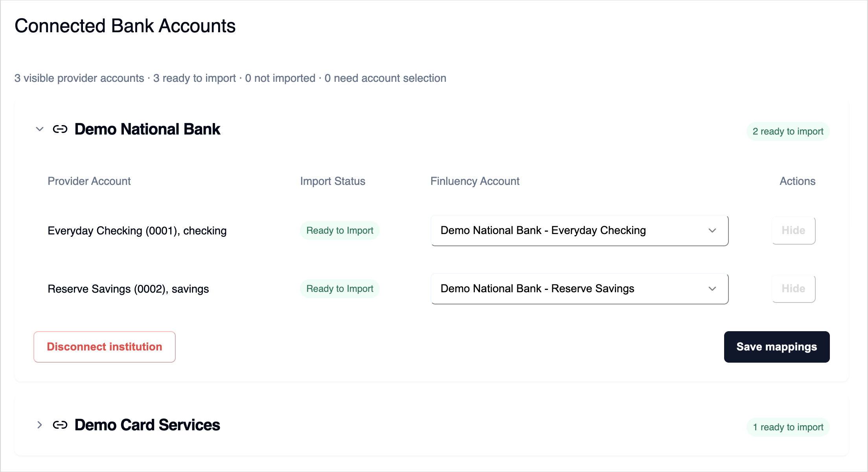Viewport: 868px width, 472px height.
Task: Hide the Everyday Checking (0001) account
Action: (793, 230)
